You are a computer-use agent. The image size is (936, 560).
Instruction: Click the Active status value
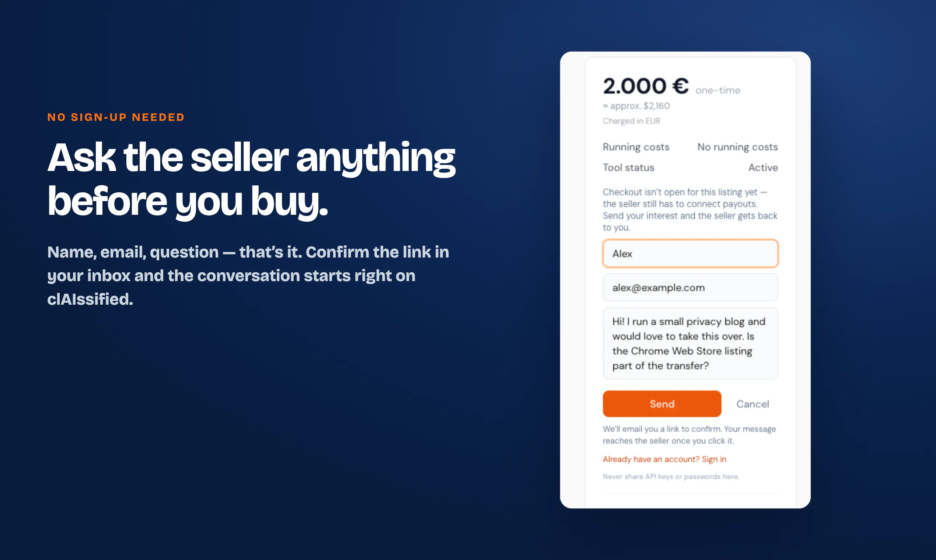pos(763,168)
